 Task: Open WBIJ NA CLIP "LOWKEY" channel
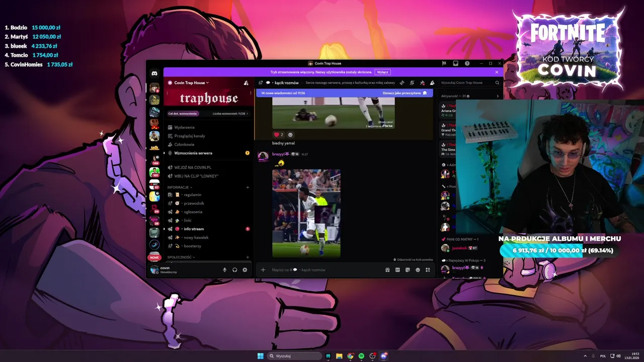pyautogui.click(x=209, y=176)
